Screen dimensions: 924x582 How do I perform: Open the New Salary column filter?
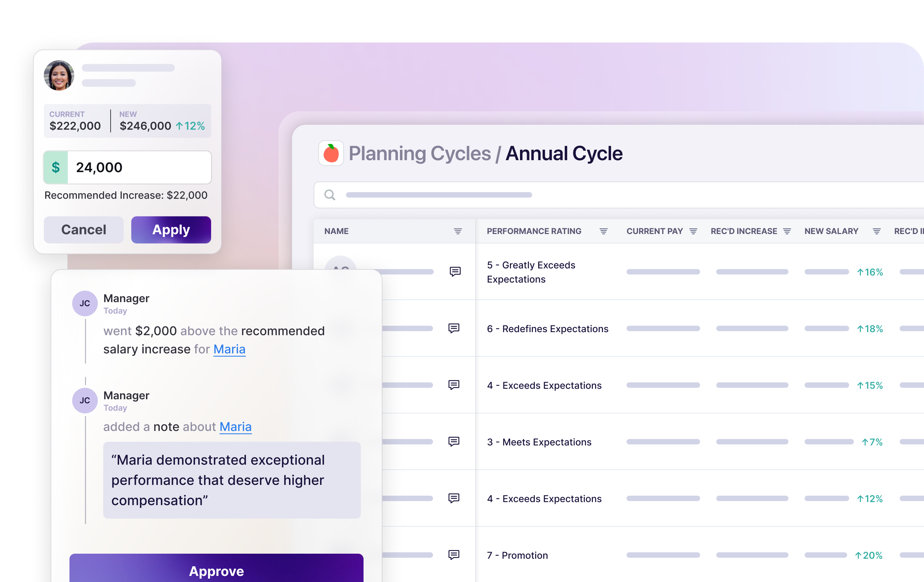(877, 231)
